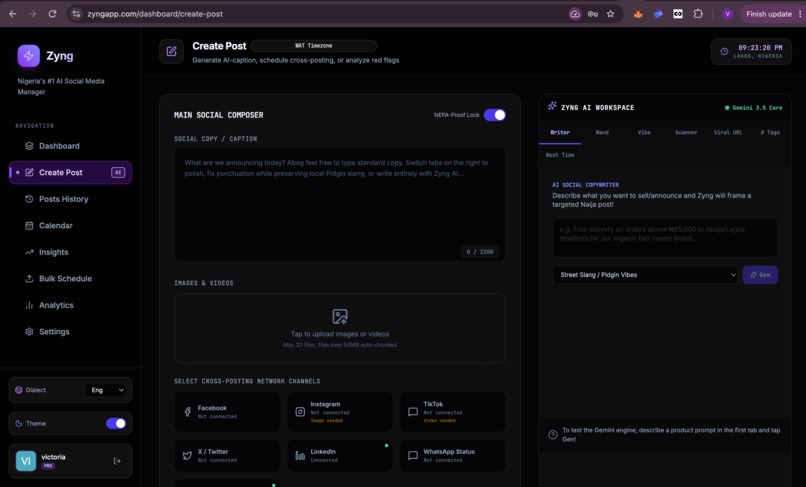Go forward in browser history
This screenshot has width=806, height=487.
tap(32, 14)
